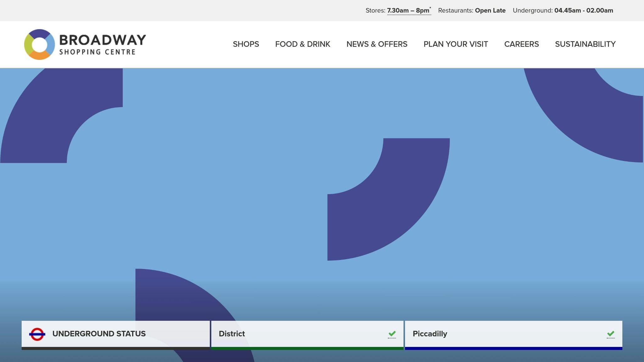644x362 pixels.
Task: Open the Food & Drink menu
Action: coord(303,44)
